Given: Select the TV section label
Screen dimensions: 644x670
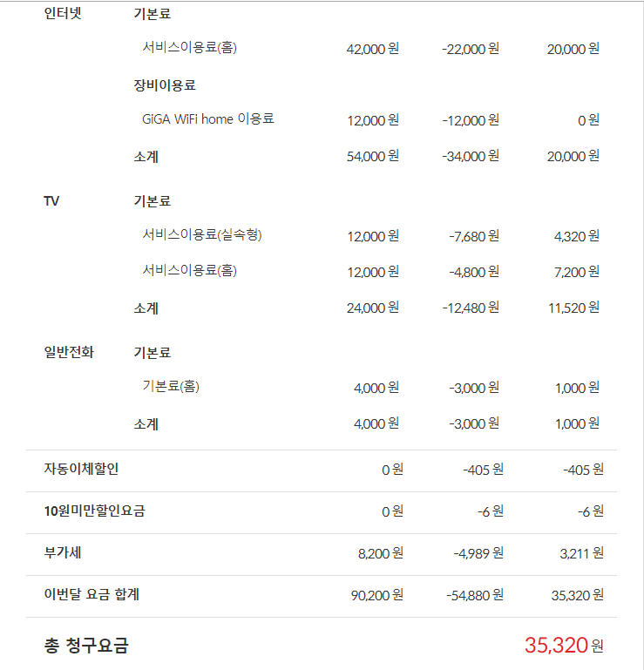Looking at the screenshot, I should click(51, 201).
